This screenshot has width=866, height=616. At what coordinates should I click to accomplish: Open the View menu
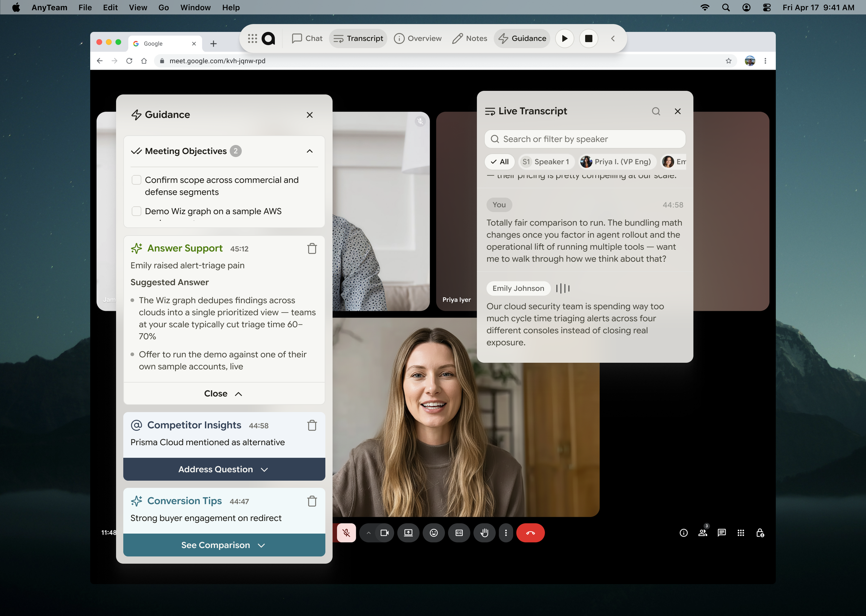[138, 7]
